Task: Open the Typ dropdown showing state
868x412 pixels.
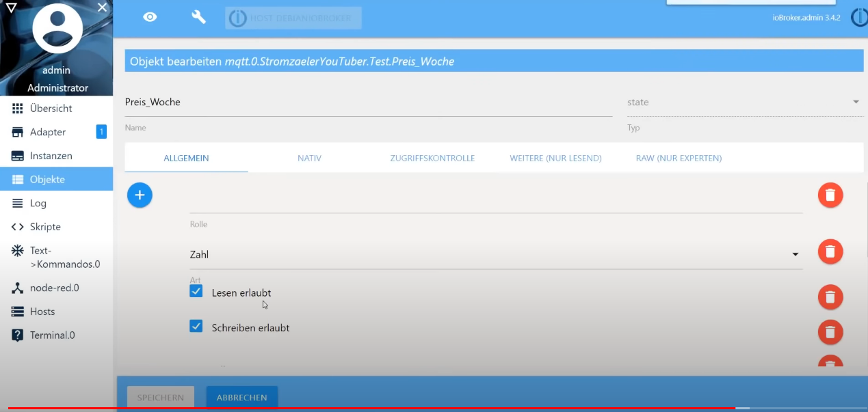Action: 745,102
